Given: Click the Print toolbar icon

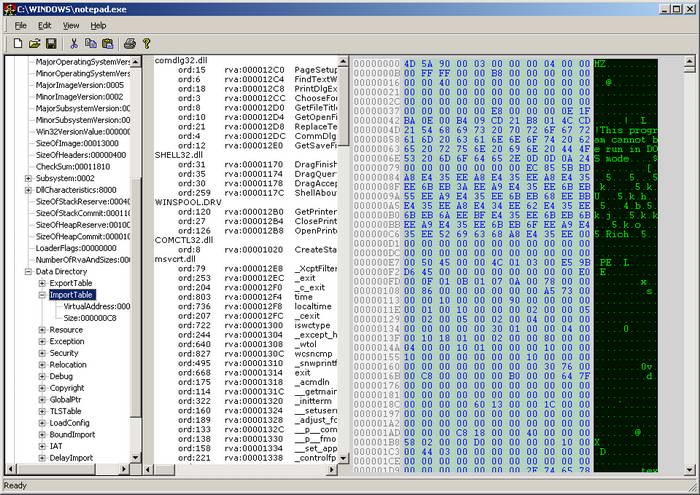Looking at the screenshot, I should click(130, 43).
